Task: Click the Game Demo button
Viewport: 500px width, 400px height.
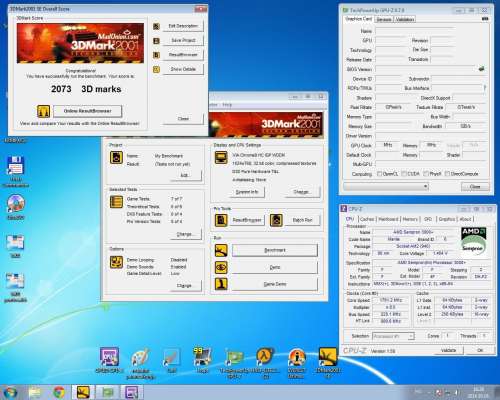Action: (x=275, y=284)
